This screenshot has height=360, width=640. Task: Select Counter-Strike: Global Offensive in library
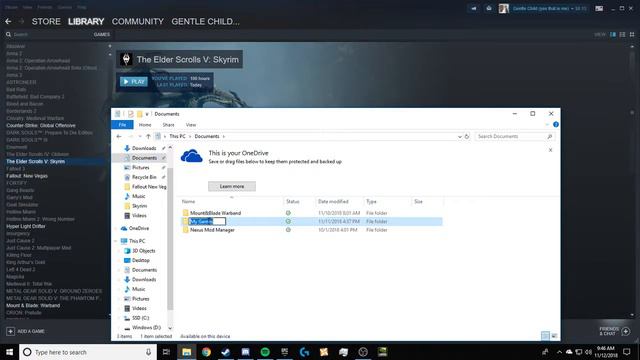click(x=41, y=126)
